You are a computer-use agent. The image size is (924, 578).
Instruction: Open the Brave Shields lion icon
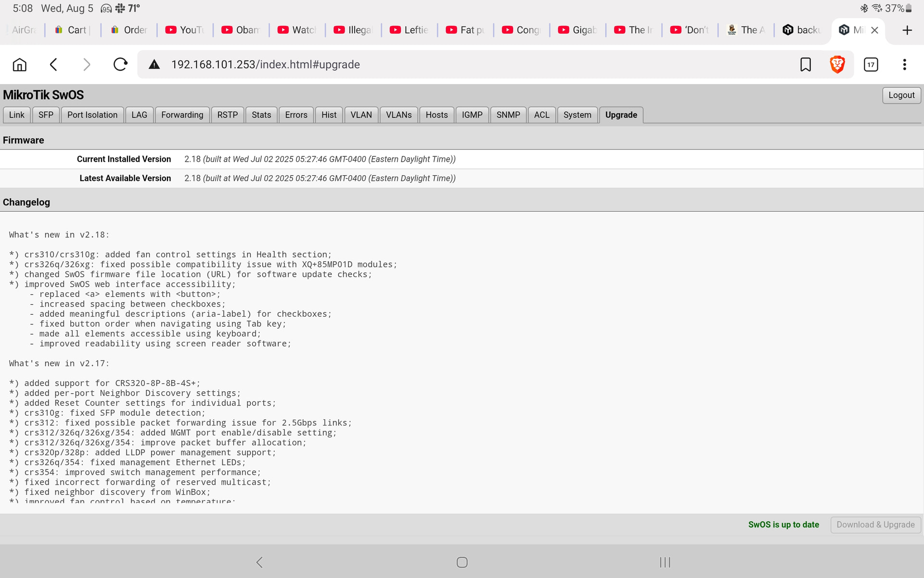(x=837, y=64)
